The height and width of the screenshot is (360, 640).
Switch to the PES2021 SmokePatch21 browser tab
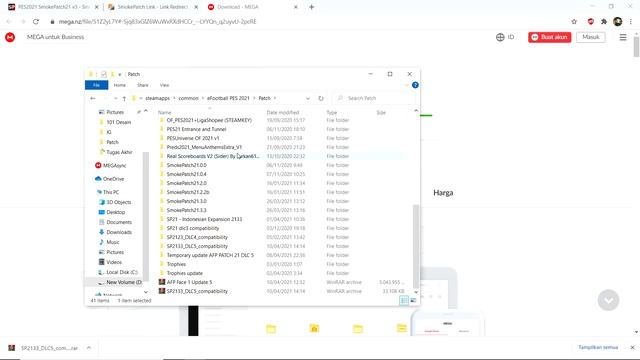pos(53,7)
